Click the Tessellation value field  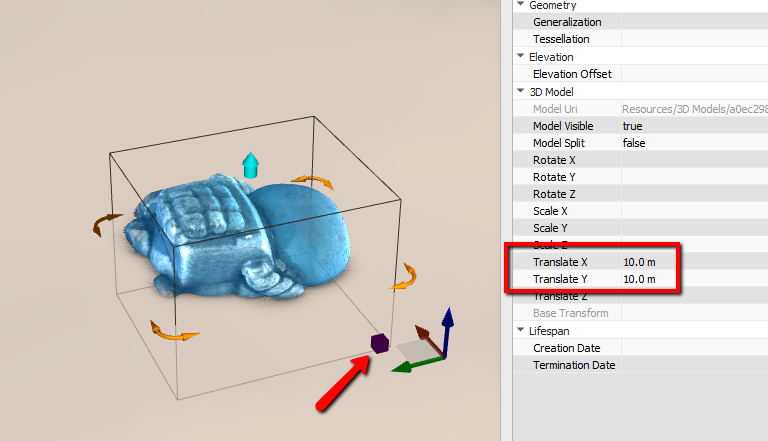[x=695, y=39]
